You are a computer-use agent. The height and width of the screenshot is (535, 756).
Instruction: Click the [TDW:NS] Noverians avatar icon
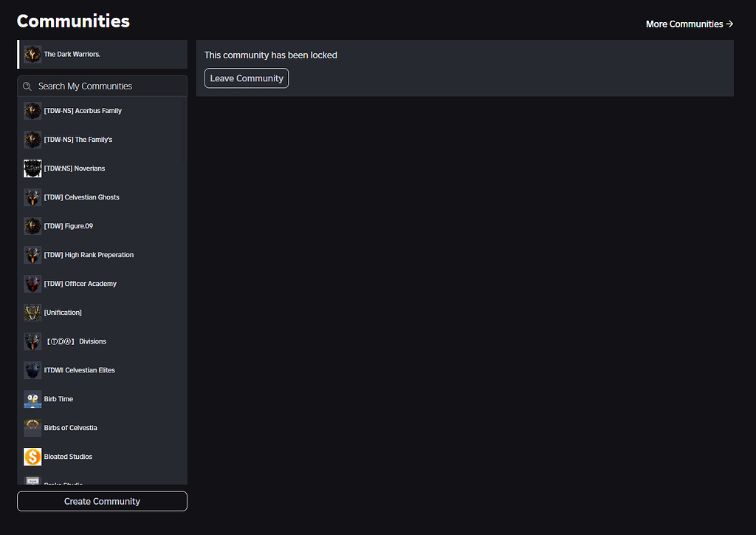pos(32,168)
